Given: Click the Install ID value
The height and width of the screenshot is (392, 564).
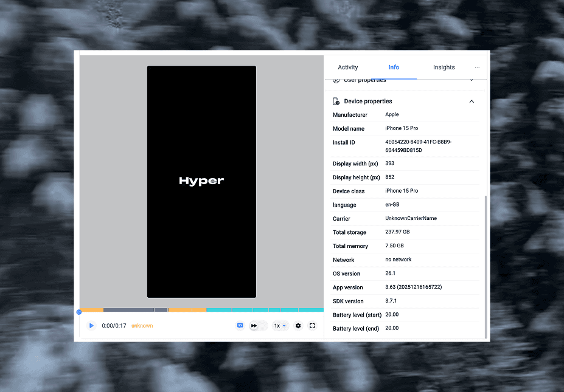Looking at the screenshot, I should [419, 146].
